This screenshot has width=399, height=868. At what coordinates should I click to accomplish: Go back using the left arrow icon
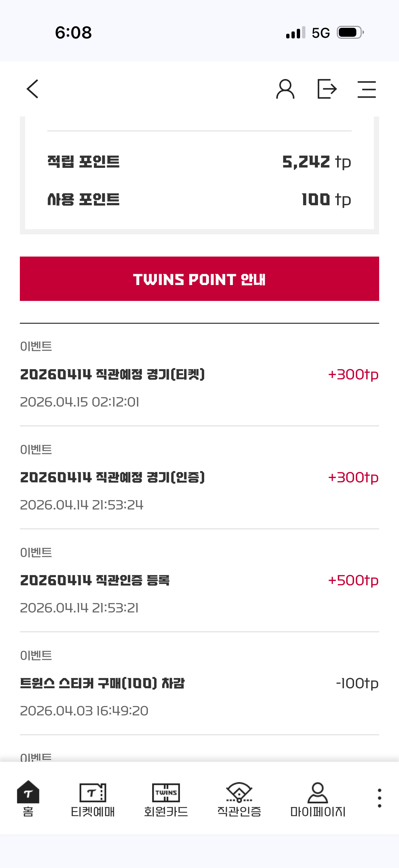(33, 89)
